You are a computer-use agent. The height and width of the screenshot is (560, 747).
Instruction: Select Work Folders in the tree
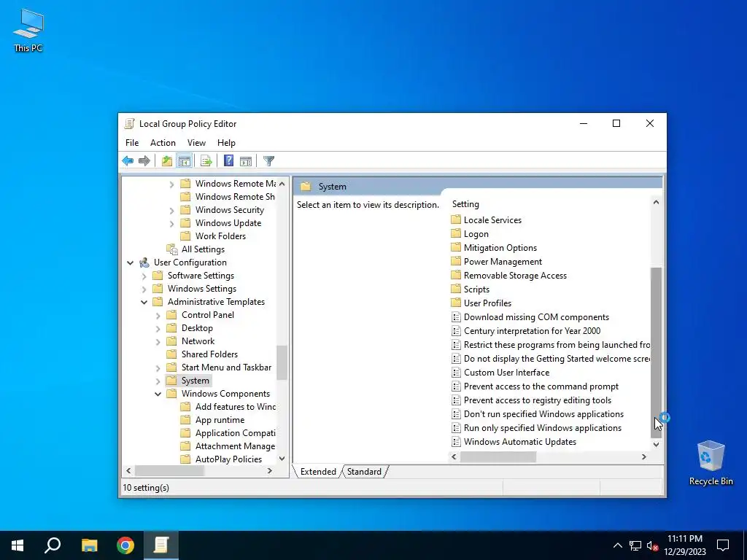(220, 236)
